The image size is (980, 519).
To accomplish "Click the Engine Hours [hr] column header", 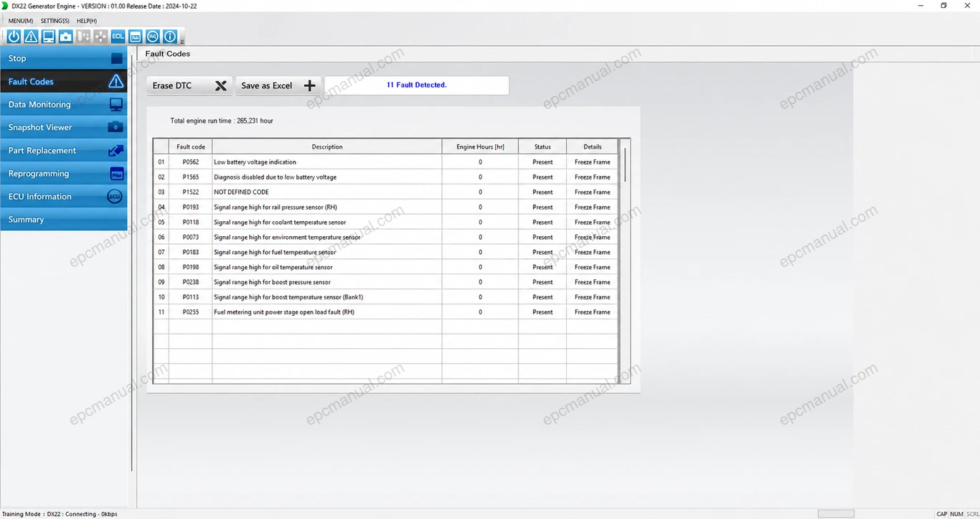I will click(481, 146).
